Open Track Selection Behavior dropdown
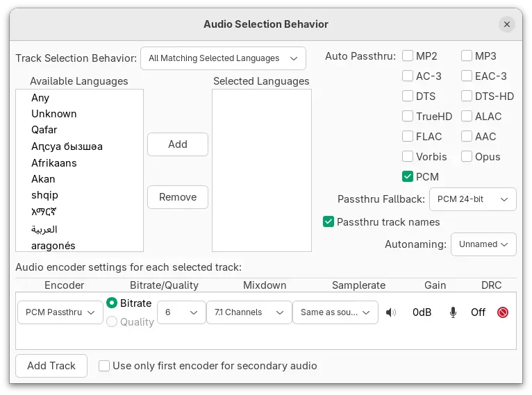 coord(223,58)
